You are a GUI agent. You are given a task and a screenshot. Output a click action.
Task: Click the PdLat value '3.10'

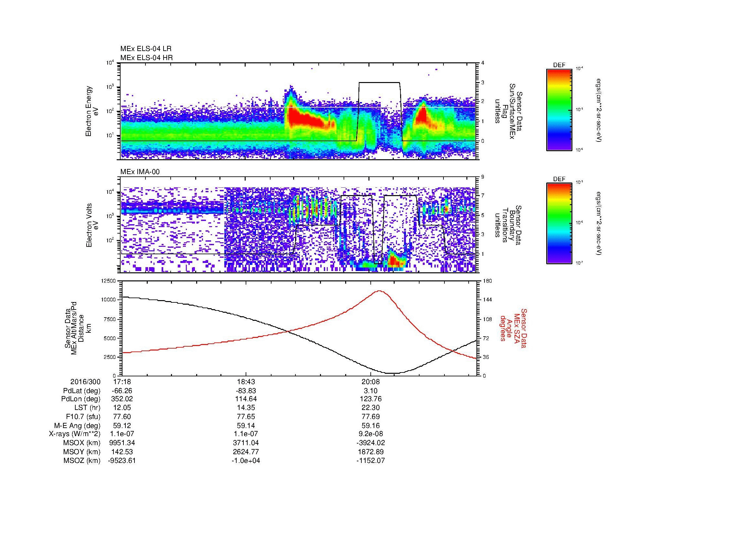370,391
